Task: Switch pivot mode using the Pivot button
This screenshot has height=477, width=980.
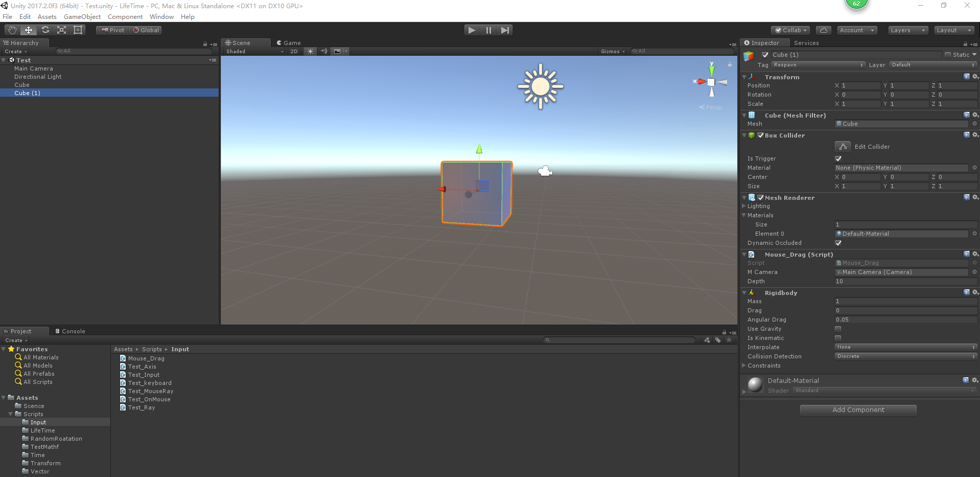Action: (112, 30)
